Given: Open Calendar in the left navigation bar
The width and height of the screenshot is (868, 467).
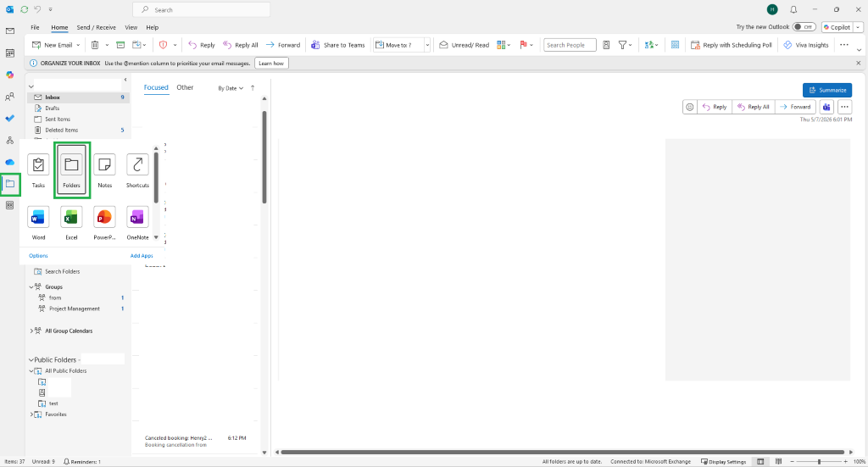Looking at the screenshot, I should (10, 53).
